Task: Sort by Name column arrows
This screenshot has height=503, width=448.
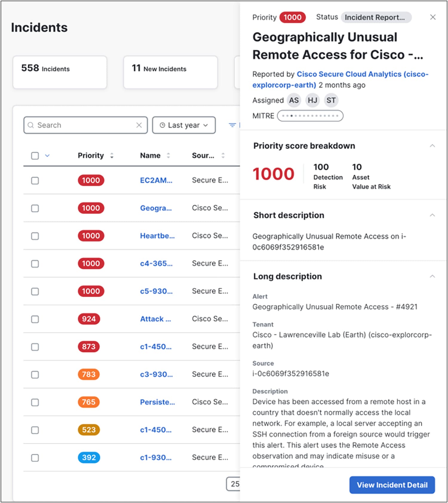Action: click(x=168, y=156)
